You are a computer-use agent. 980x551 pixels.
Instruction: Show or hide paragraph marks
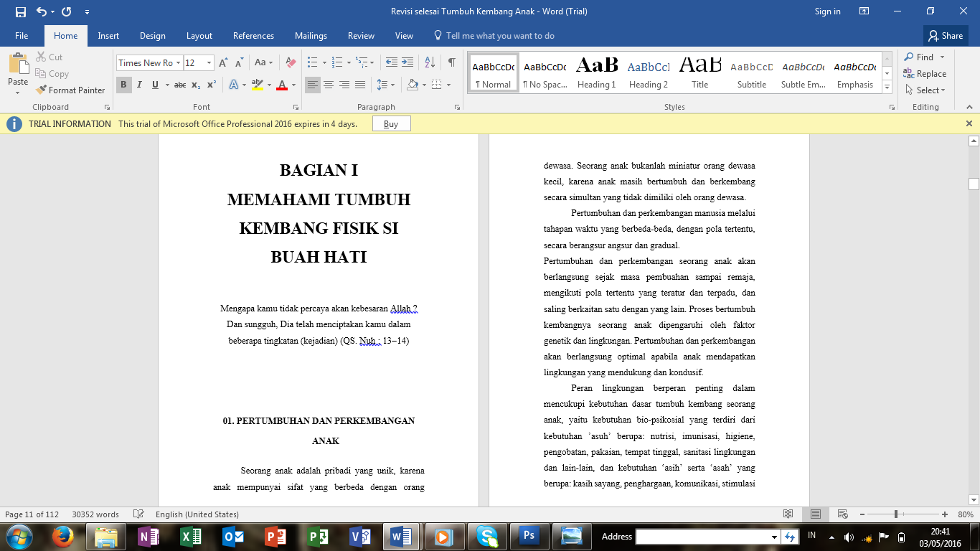[x=451, y=63]
